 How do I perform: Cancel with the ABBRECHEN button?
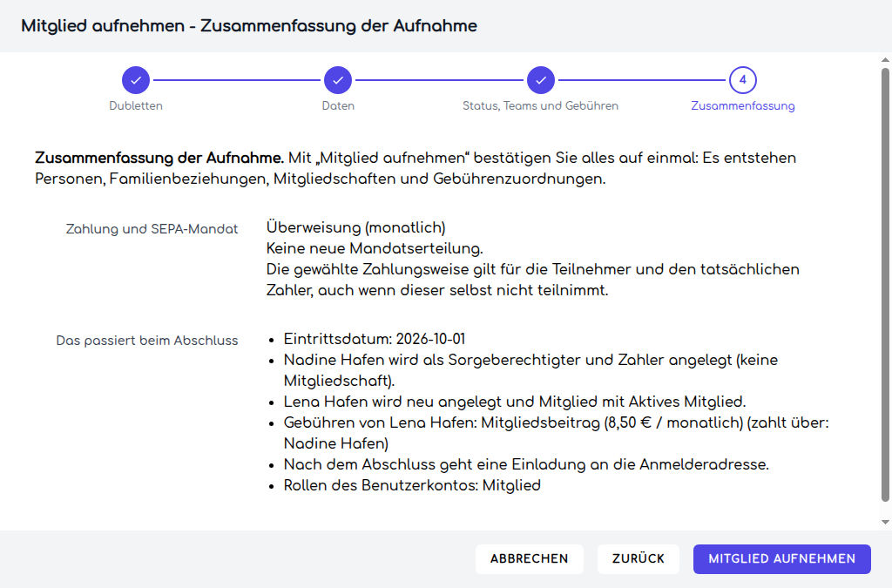click(529, 559)
